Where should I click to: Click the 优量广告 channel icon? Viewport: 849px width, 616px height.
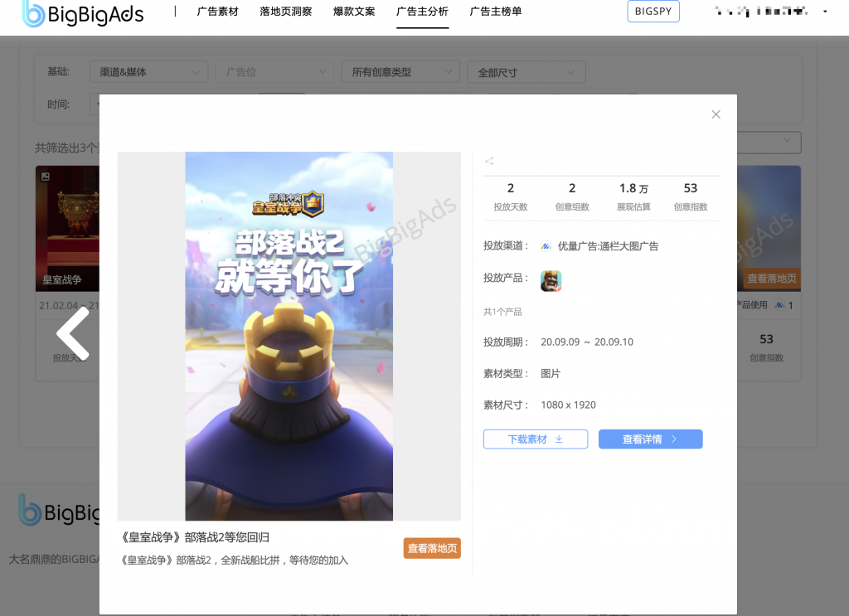click(x=546, y=246)
